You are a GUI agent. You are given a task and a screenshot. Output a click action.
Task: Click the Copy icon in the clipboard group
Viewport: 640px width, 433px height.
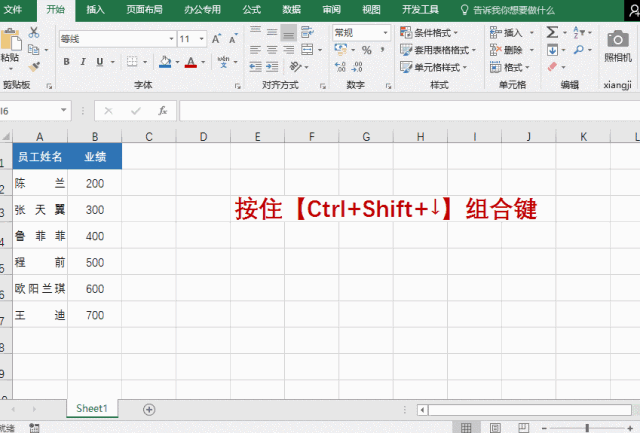tap(33, 50)
